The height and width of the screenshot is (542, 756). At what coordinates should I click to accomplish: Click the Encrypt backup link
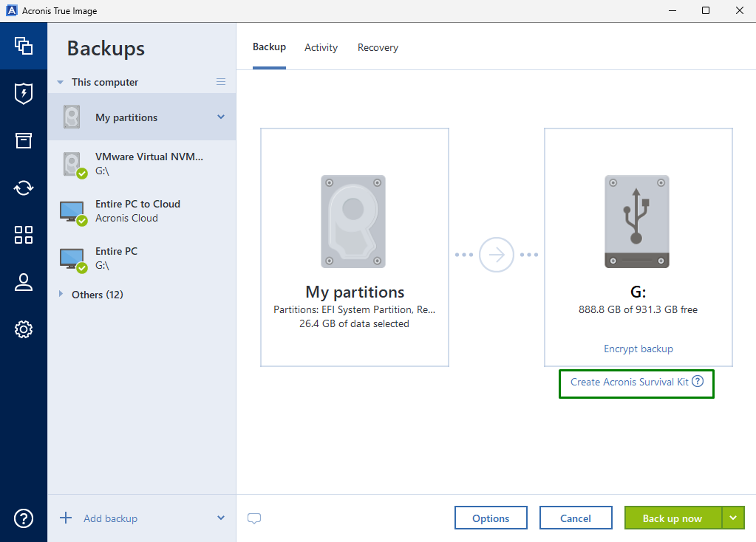click(638, 349)
